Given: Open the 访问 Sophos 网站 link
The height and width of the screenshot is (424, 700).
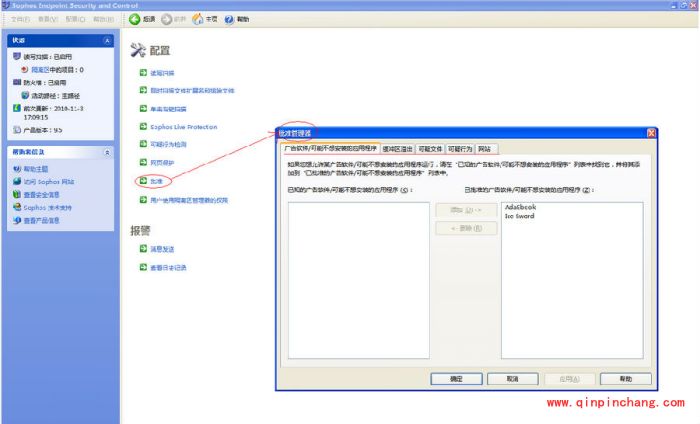Looking at the screenshot, I should point(49,182).
